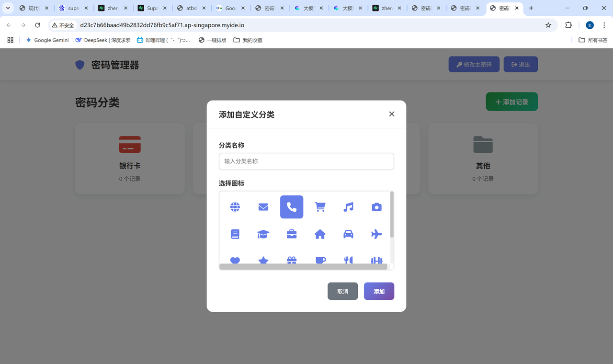Open the 一键排版 bookmark
Screen dimensions: 613x364
point(212,40)
